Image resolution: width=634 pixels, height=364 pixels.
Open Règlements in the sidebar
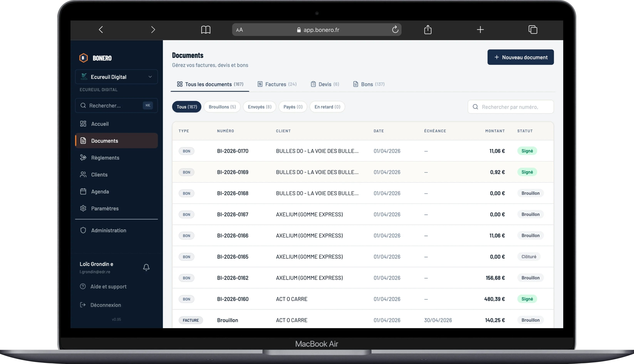[105, 158]
